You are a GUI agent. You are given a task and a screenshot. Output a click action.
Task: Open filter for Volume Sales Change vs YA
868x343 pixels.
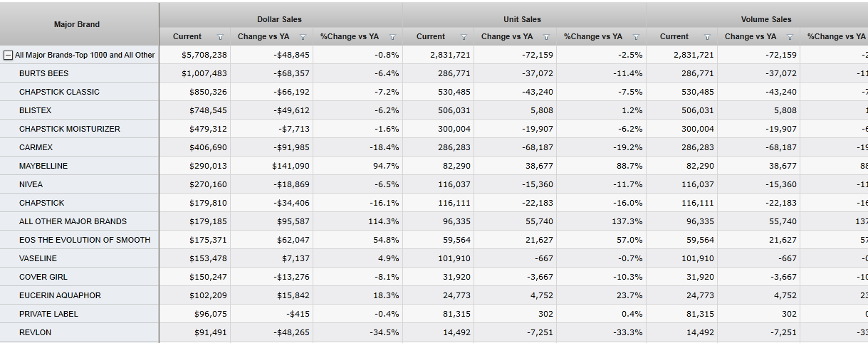click(790, 37)
